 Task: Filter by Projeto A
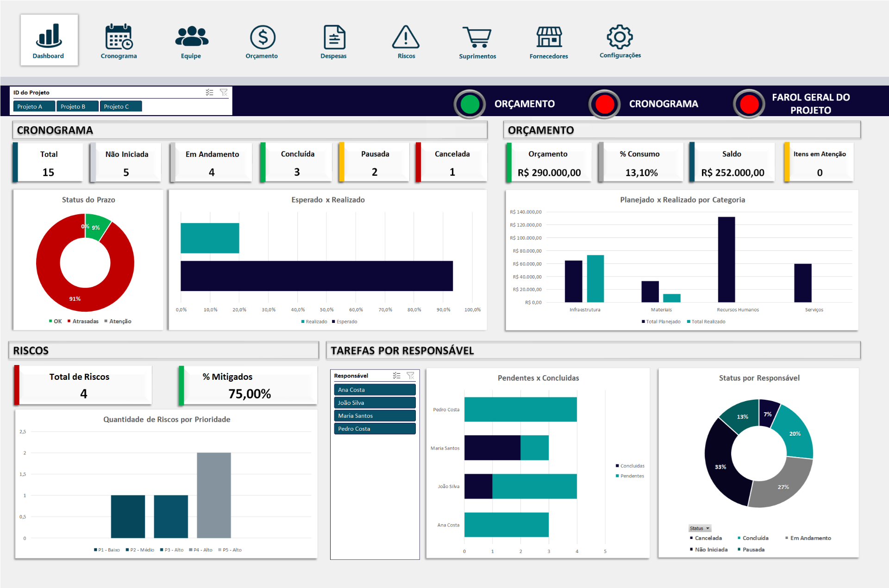click(x=34, y=106)
